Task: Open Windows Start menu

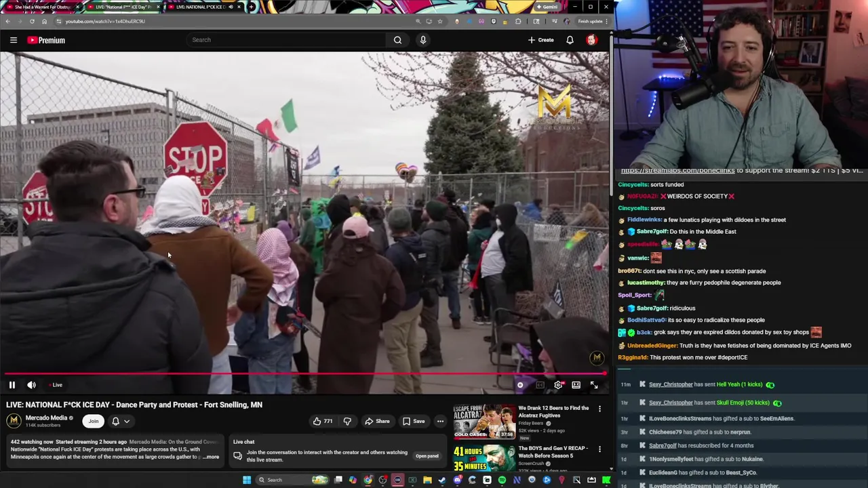Action: coord(247,480)
